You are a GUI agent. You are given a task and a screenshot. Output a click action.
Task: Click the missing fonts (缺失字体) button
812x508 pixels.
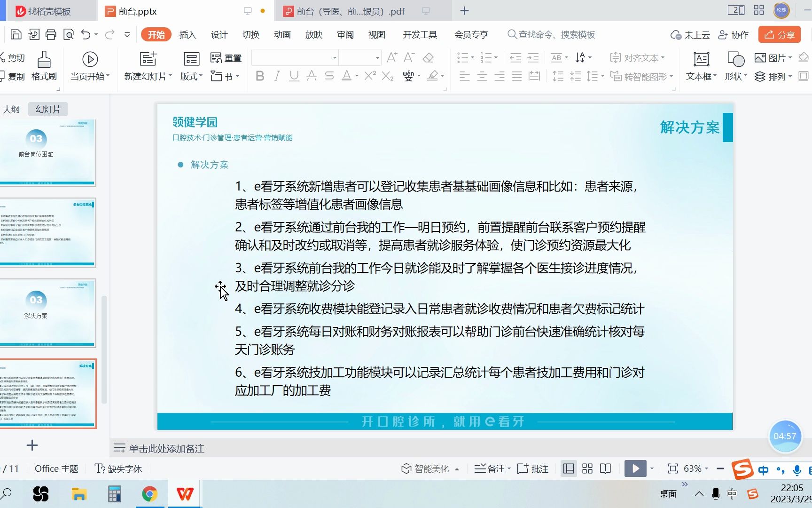(118, 468)
